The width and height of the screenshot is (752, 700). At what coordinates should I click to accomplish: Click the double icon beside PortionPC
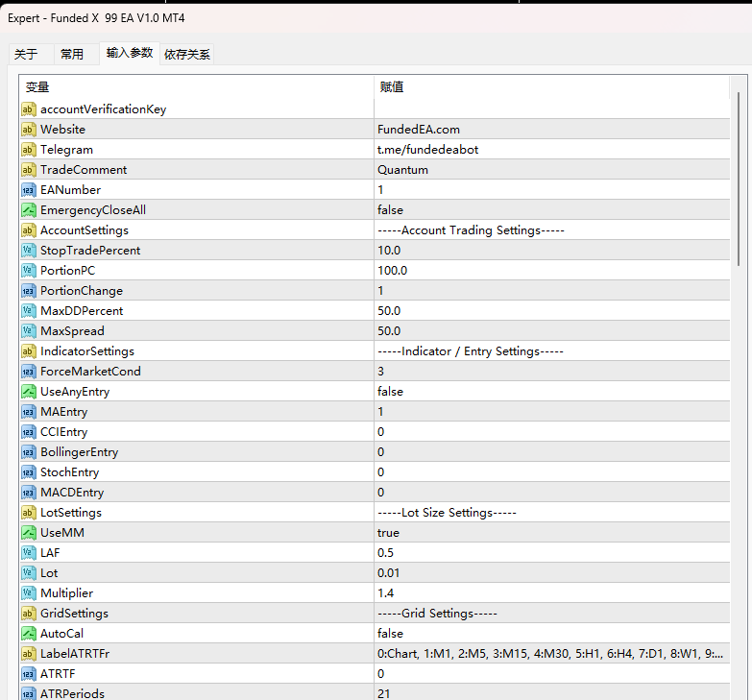tap(28, 271)
